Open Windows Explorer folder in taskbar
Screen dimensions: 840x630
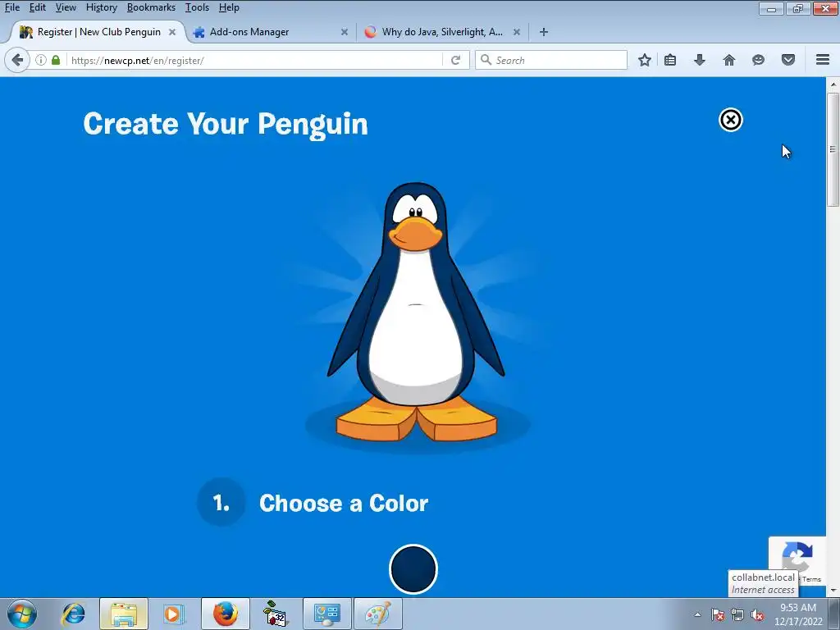tap(124, 614)
